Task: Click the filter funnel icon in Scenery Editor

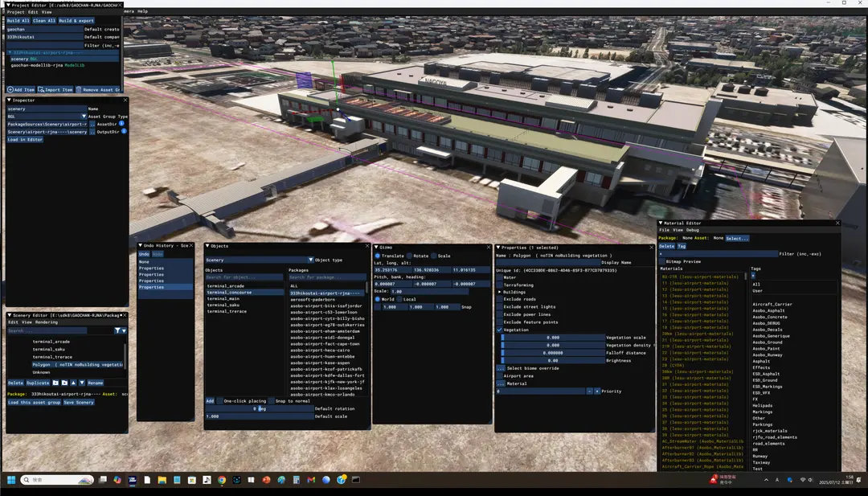Action: coord(117,330)
